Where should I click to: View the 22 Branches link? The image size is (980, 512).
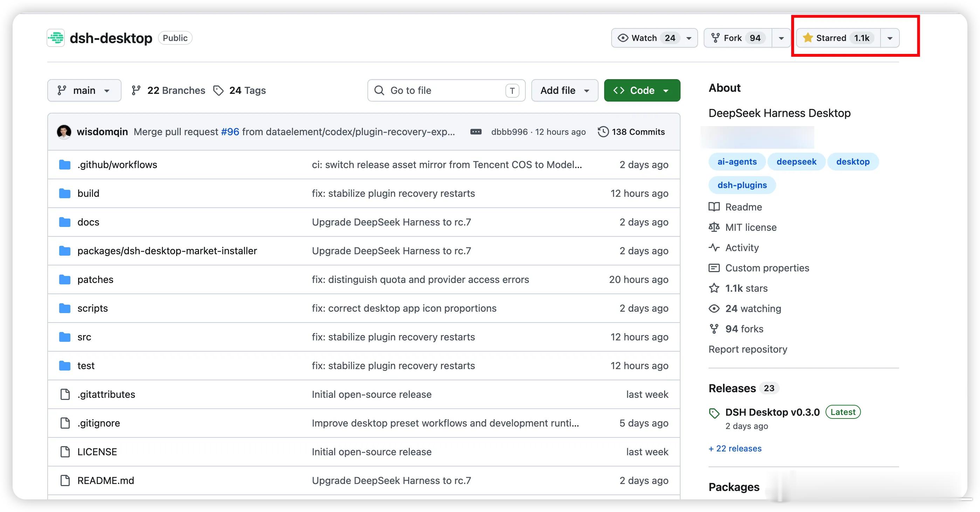[x=168, y=91]
